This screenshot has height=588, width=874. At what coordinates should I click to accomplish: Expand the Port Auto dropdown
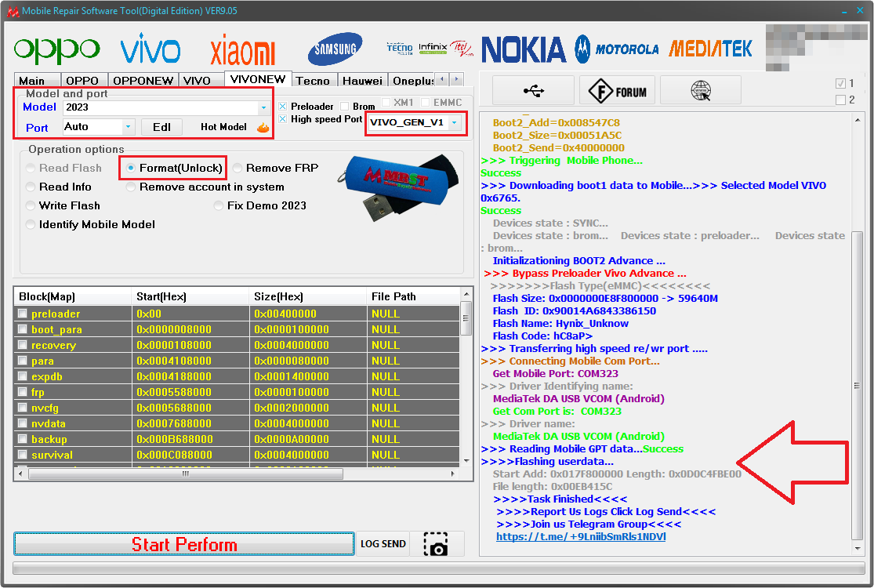(129, 127)
